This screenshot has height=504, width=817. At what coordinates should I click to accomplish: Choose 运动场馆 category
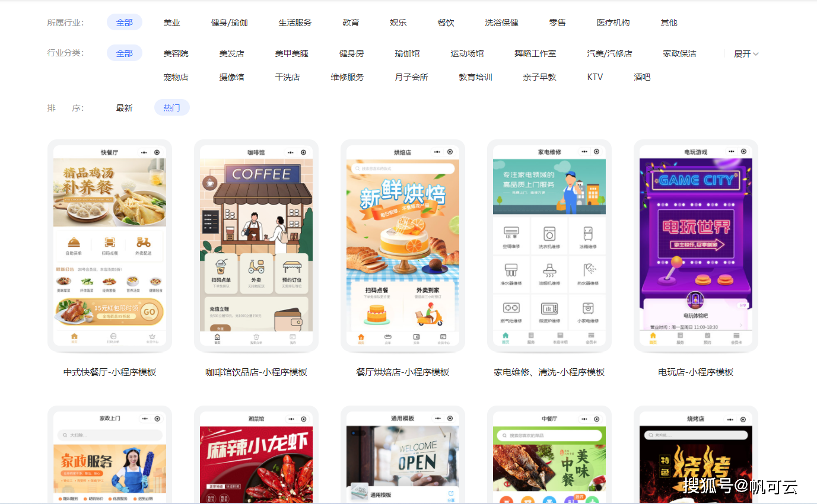pos(467,53)
